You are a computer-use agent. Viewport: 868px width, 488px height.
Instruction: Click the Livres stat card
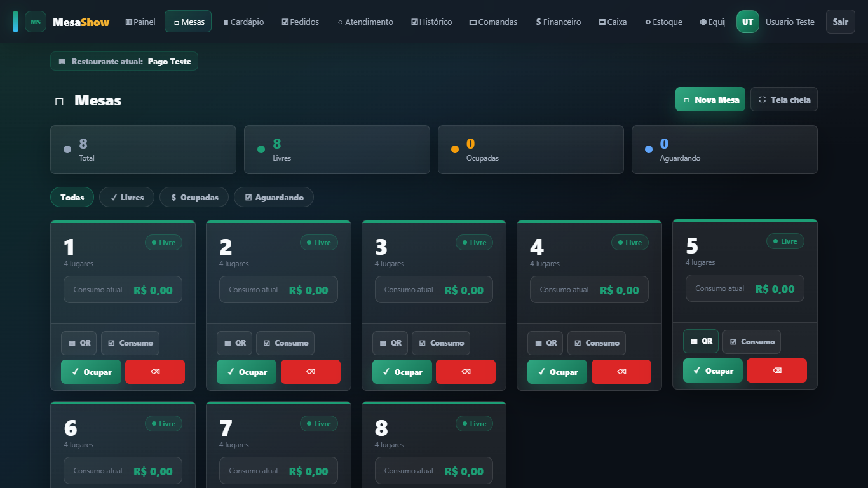click(x=337, y=149)
